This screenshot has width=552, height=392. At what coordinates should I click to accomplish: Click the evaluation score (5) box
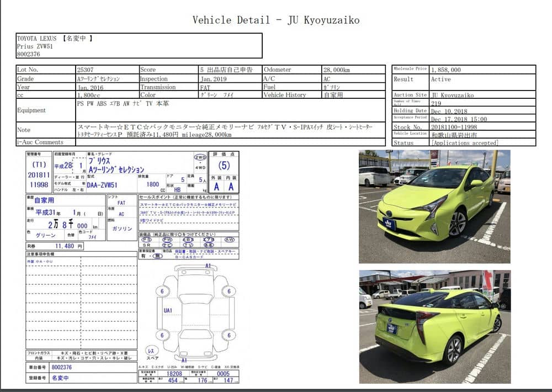tap(224, 165)
